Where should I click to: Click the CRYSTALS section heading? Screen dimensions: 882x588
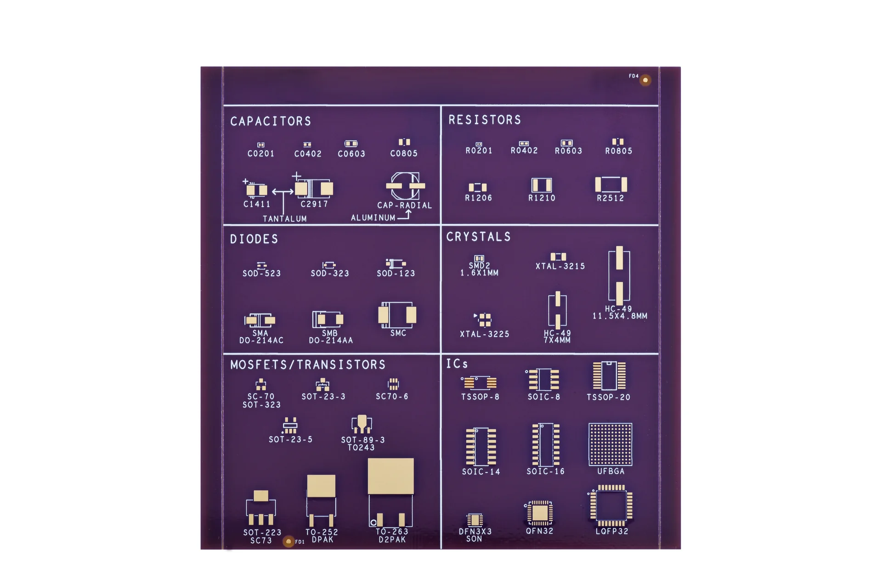(x=479, y=237)
